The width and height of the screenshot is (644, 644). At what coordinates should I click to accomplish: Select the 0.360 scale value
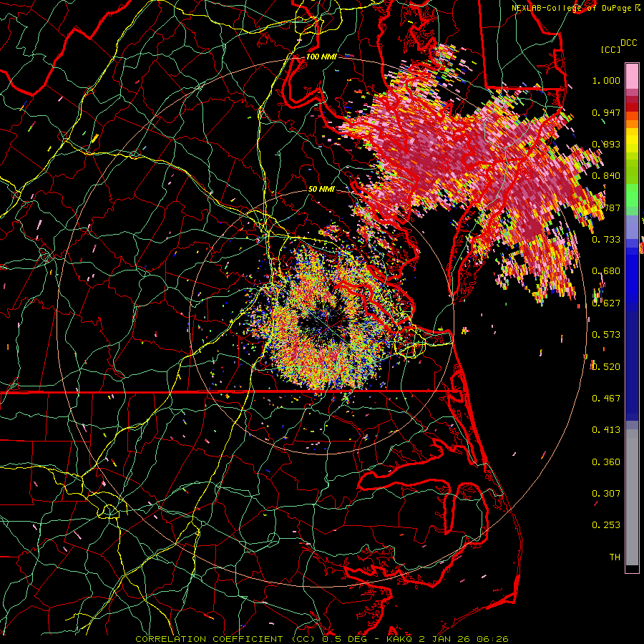[606, 462]
